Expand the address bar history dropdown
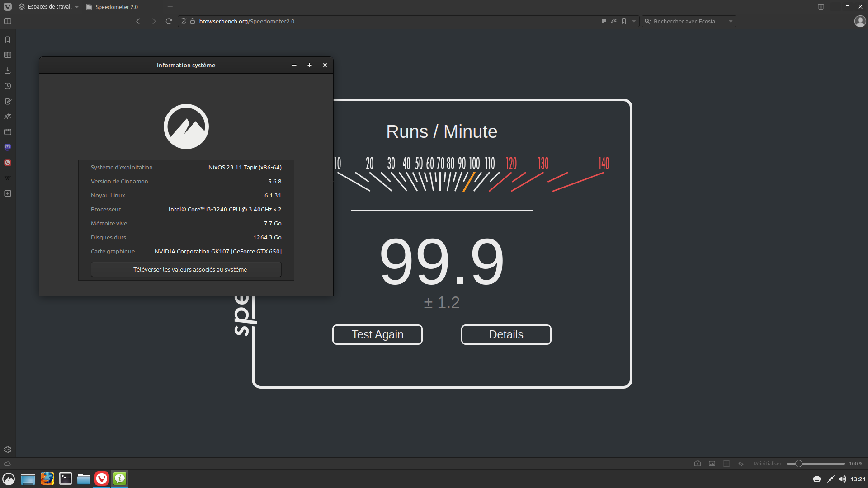The width and height of the screenshot is (868, 488). (x=634, y=21)
